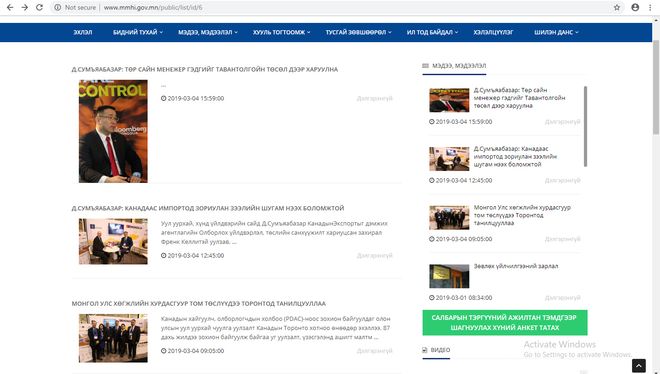Open the ШИЛЭН ДАНС menu
The width and height of the screenshot is (660, 374).
pyautogui.click(x=556, y=32)
